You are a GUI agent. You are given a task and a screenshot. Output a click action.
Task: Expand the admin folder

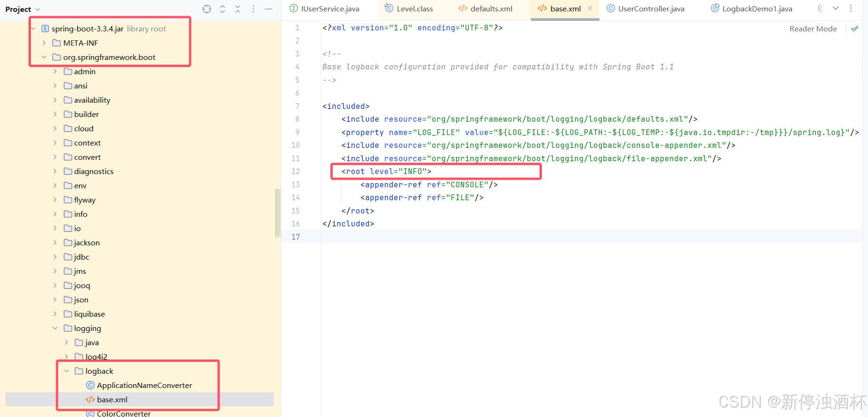point(55,71)
